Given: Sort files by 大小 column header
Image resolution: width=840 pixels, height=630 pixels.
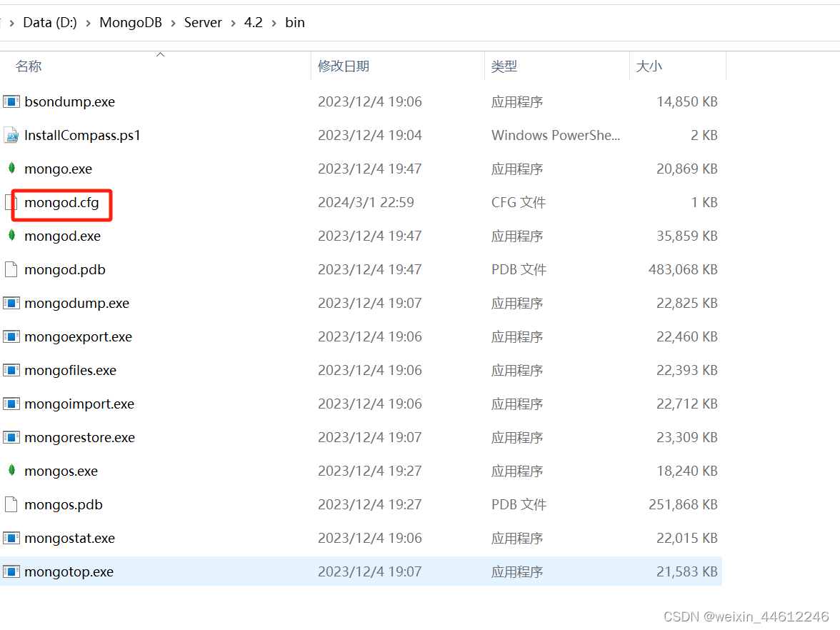Looking at the screenshot, I should pyautogui.click(x=649, y=66).
